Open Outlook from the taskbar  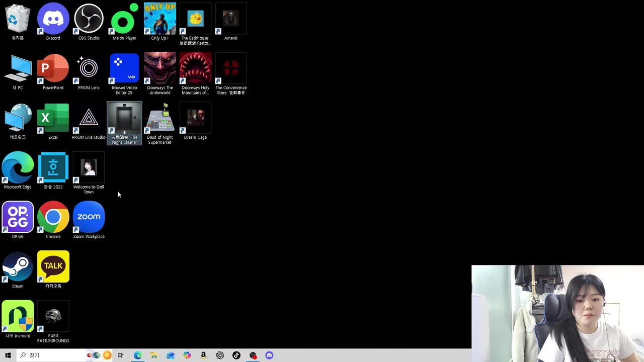point(171,355)
